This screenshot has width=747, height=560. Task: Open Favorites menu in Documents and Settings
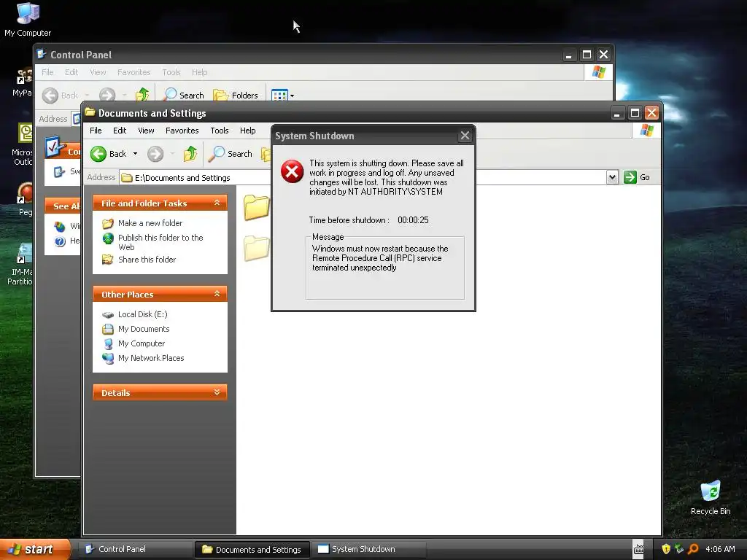pos(182,131)
